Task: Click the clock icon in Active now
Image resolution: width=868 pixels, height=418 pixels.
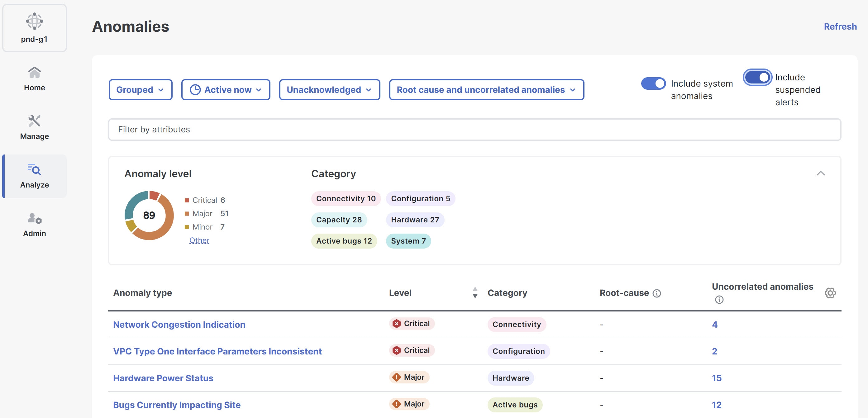Action: click(x=195, y=90)
